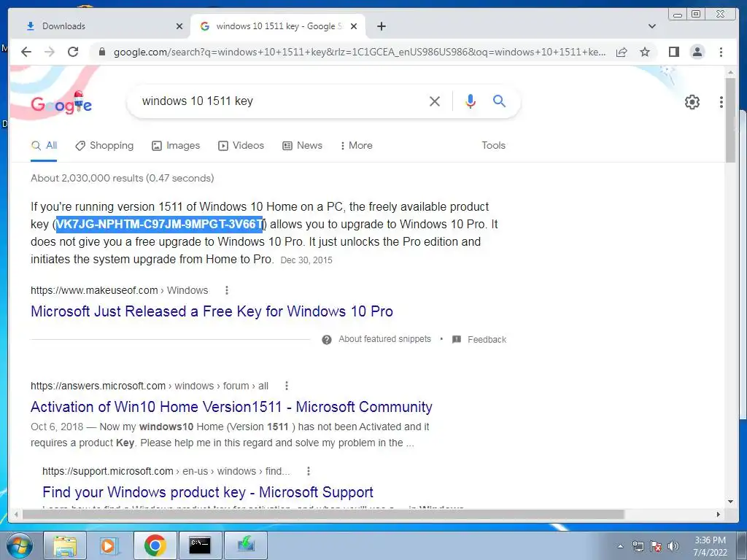Switch to Images results
This screenshot has width=747, height=560.
(176, 145)
